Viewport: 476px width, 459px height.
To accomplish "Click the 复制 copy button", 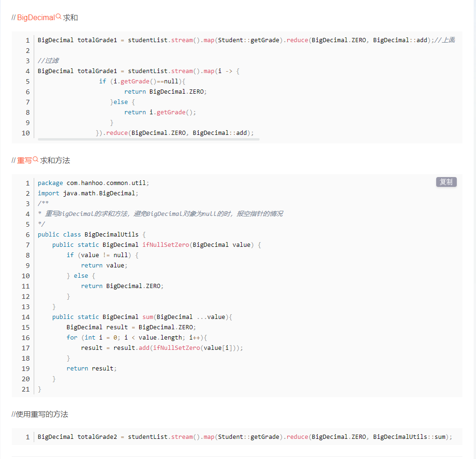I will 446,182.
